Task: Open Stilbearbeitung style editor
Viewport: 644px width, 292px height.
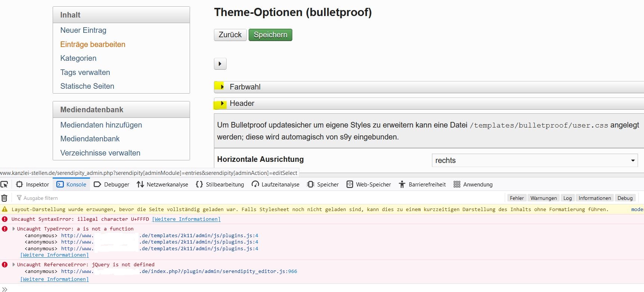Action: coord(220,184)
